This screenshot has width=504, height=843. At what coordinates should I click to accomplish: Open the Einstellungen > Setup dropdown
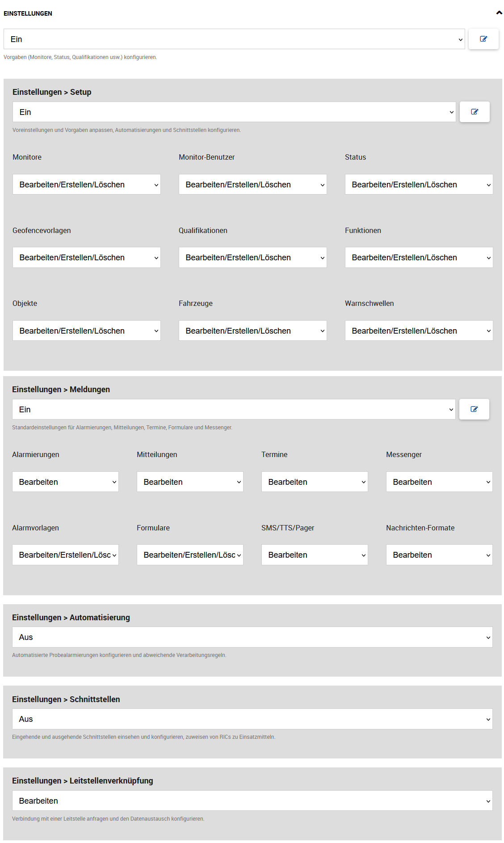[x=234, y=112]
